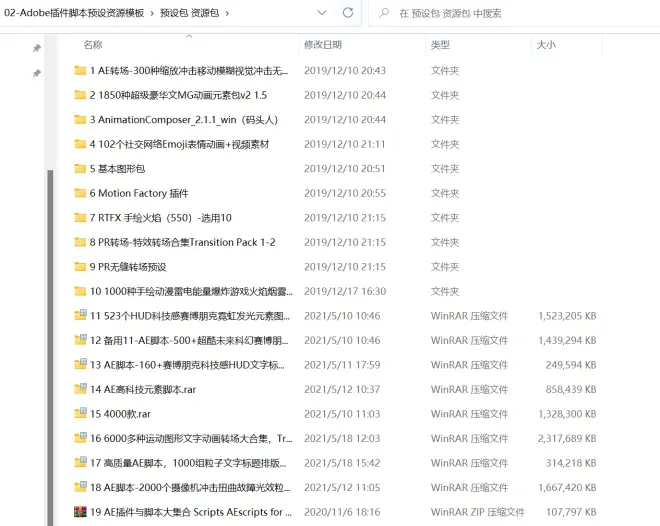Click folder icon of '2 1850种超级豪华文MG' row

[x=80, y=95]
